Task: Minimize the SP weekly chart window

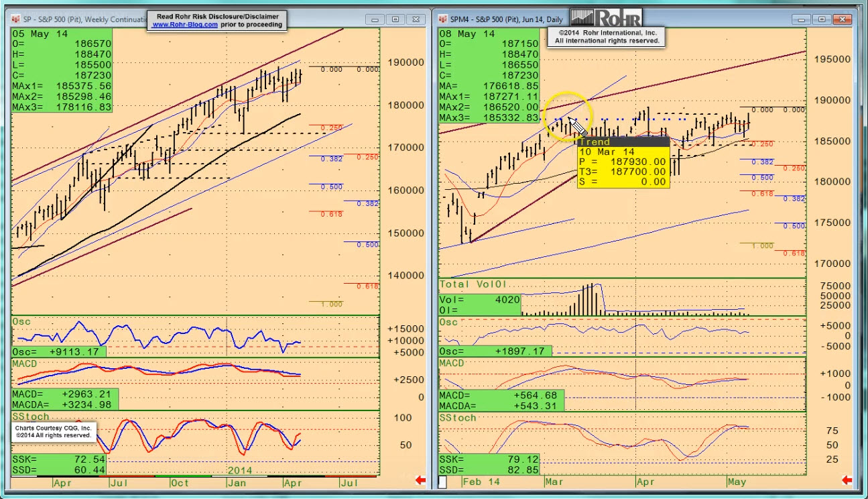Action: (377, 20)
